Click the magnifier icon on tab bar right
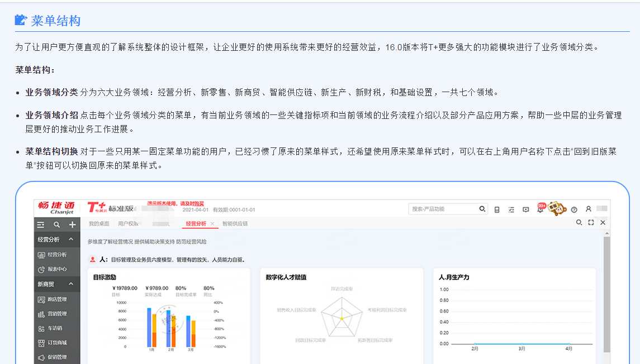640x364 pixels. pyautogui.click(x=579, y=223)
